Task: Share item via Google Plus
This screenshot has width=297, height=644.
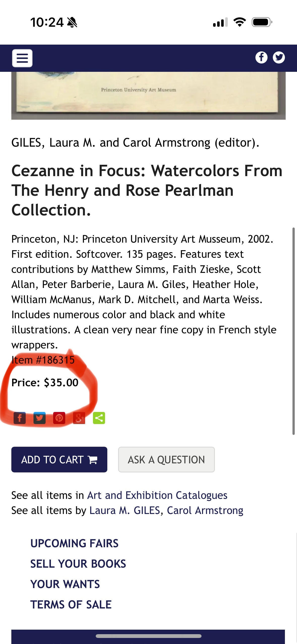Action: point(79,418)
